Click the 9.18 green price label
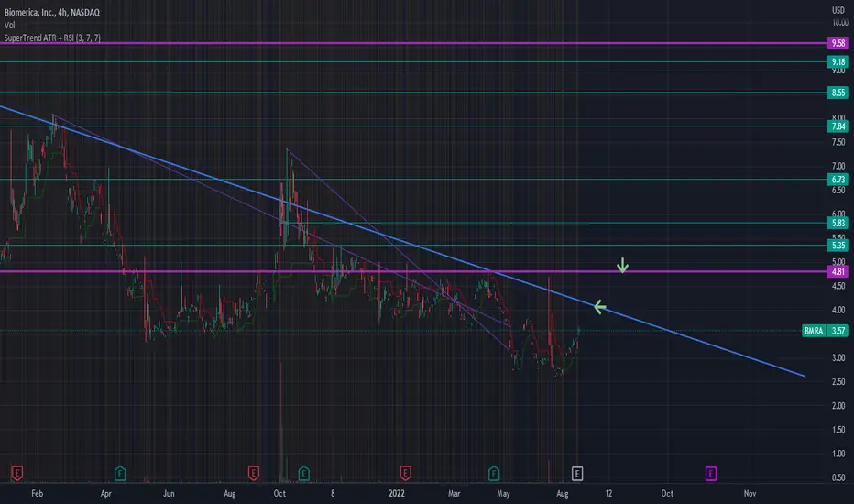Viewport: 854px width, 504px height. point(838,61)
